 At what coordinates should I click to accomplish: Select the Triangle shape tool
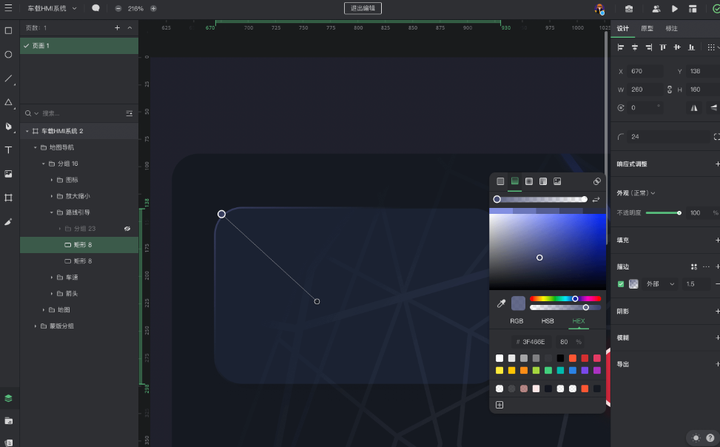click(x=8, y=102)
